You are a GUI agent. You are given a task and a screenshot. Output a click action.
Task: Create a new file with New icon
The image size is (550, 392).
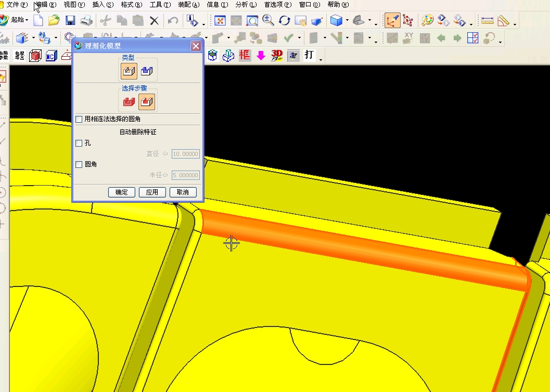tap(38, 20)
